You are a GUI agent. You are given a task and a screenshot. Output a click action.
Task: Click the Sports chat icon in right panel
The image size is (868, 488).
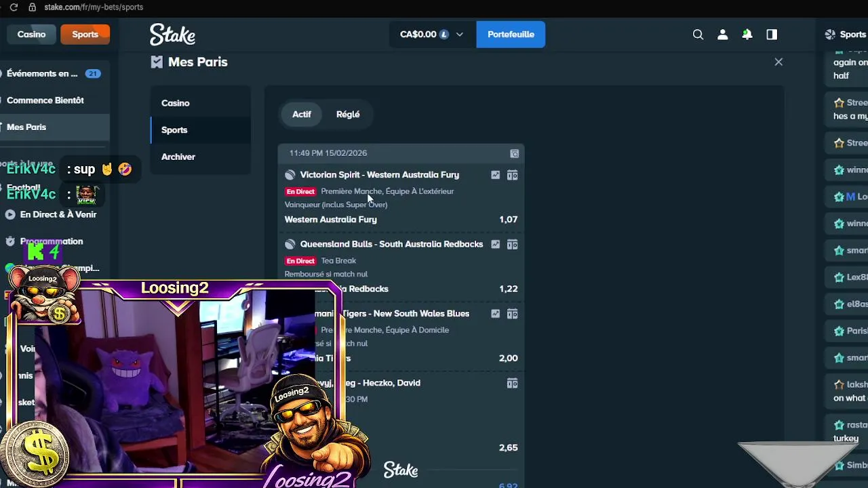click(830, 35)
